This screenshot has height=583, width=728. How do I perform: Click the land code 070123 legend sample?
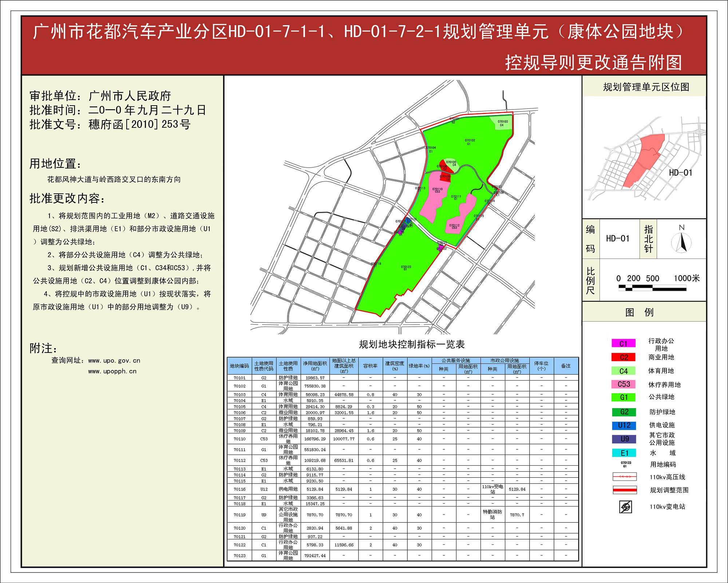[x=626, y=464]
